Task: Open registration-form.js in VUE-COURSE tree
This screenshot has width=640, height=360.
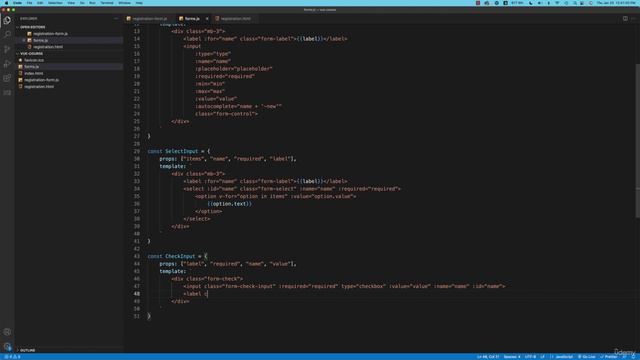Action: [41, 80]
